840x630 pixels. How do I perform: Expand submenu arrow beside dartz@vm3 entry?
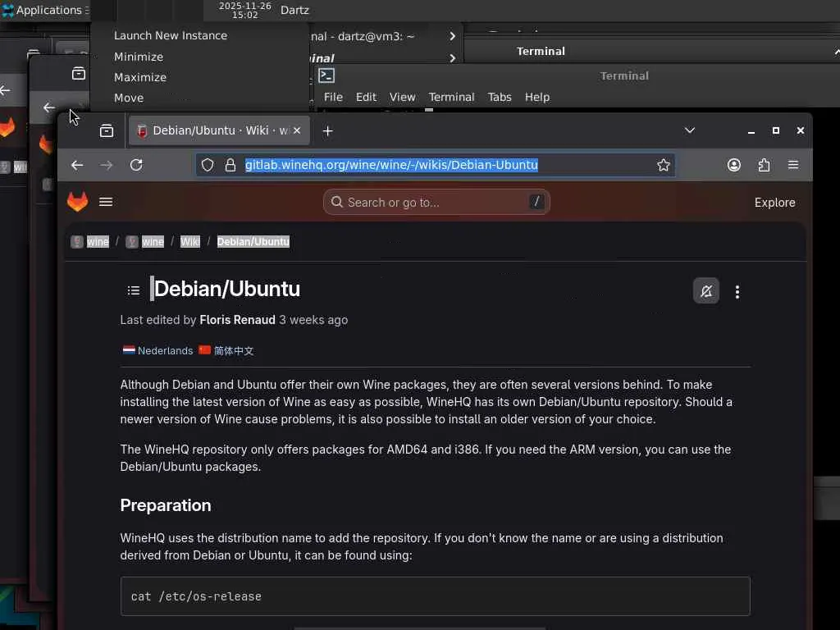[452, 36]
